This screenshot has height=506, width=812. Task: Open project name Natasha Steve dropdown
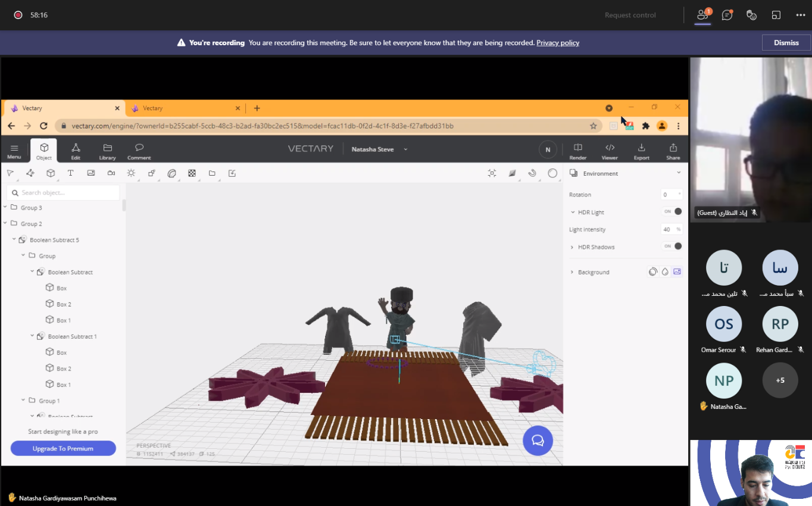click(405, 149)
